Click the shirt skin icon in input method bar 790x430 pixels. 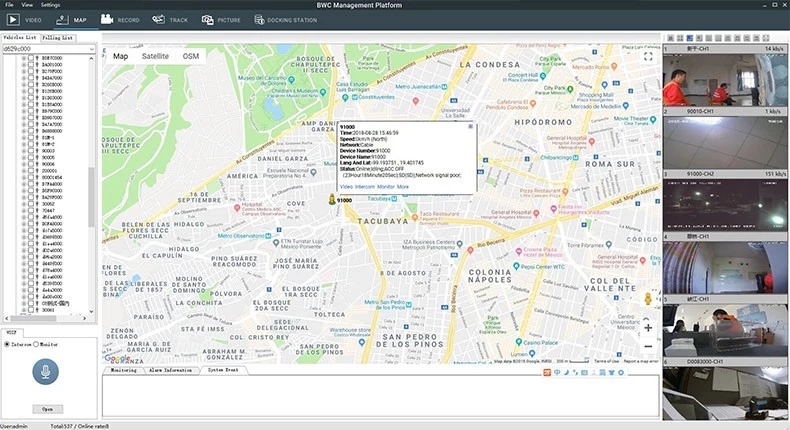[x=612, y=373]
